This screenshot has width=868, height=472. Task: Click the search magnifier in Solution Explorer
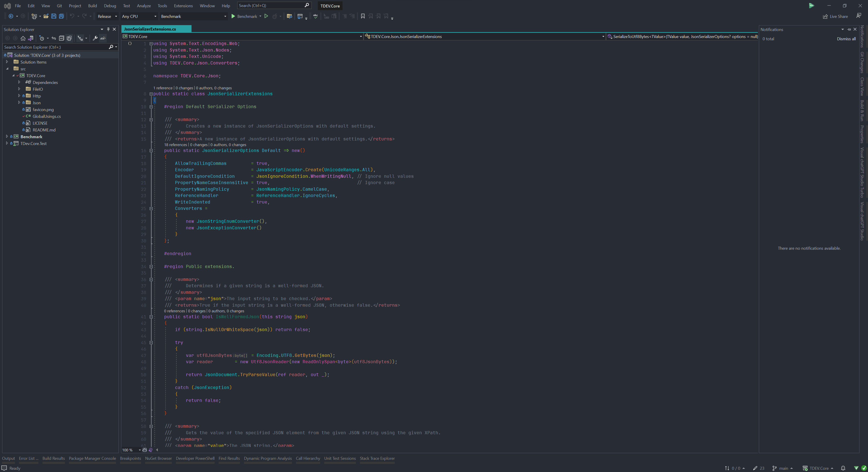coord(111,47)
